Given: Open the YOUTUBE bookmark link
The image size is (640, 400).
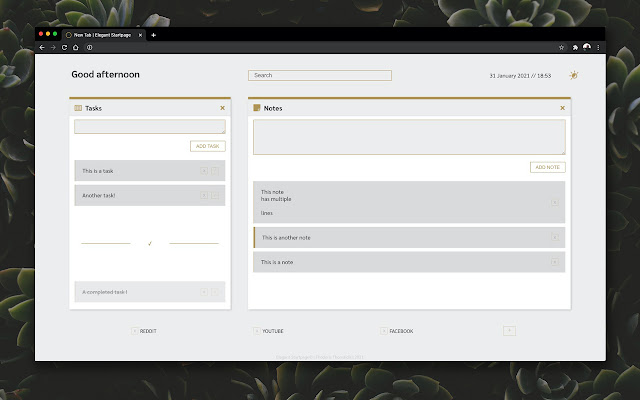Looking at the screenshot, I should coord(273,331).
